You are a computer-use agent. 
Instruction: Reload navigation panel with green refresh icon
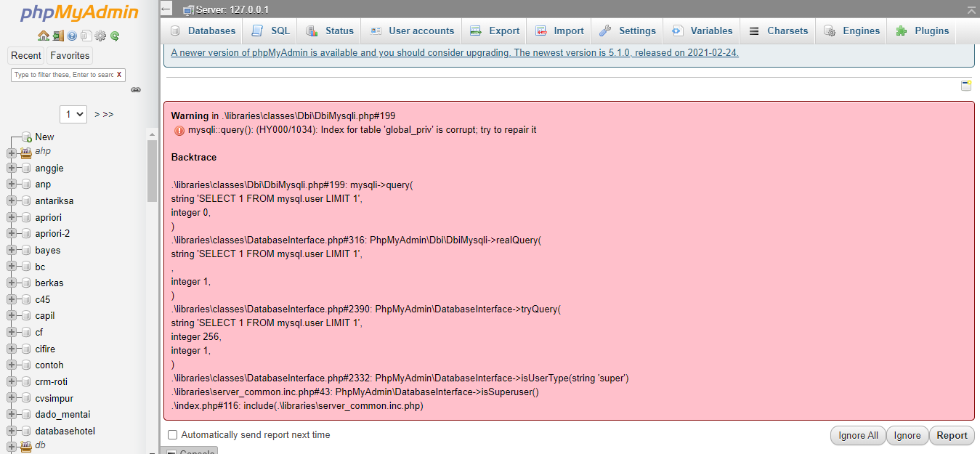click(115, 35)
